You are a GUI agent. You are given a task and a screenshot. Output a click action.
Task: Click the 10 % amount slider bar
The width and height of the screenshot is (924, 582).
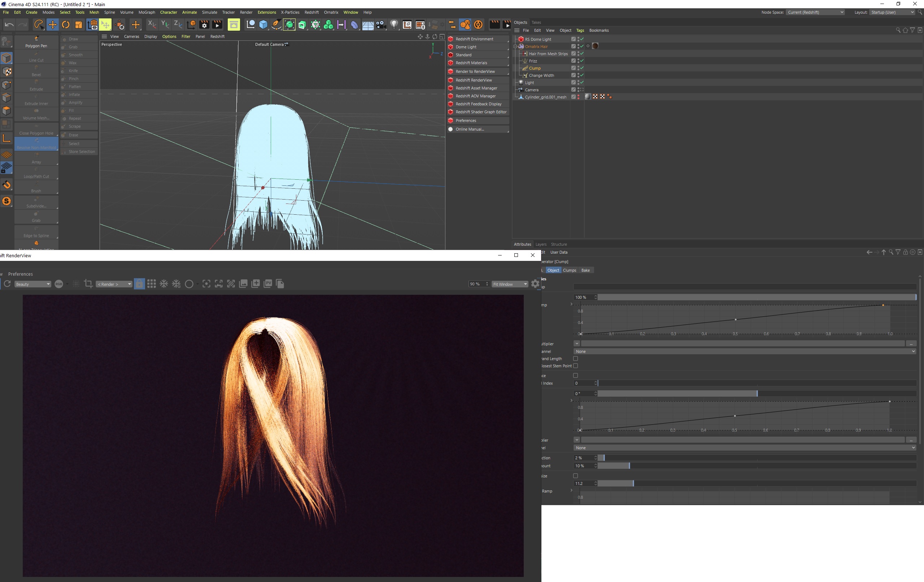[614, 466]
